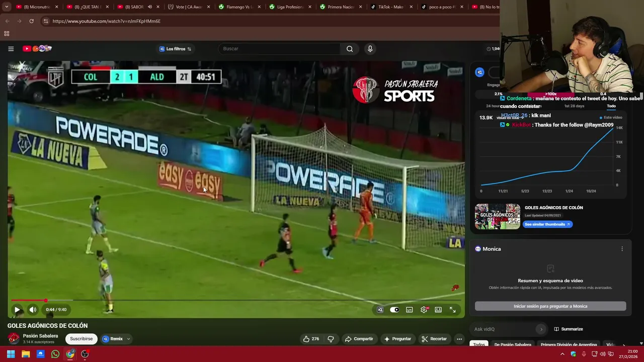The image size is (644, 362).
Task: Open Chrome from the taskbar
Action: tap(70, 354)
